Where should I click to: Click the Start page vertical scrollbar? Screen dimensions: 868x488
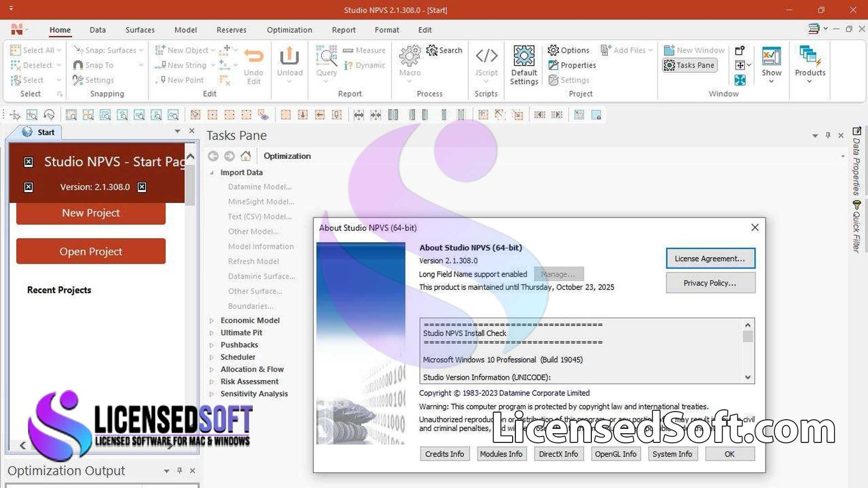pos(190,186)
